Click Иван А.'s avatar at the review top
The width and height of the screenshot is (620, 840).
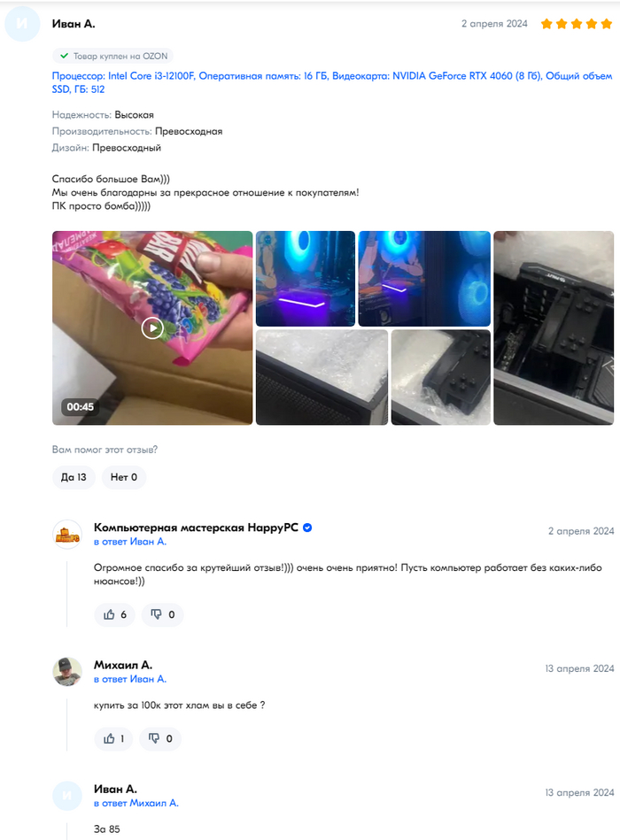point(22,24)
